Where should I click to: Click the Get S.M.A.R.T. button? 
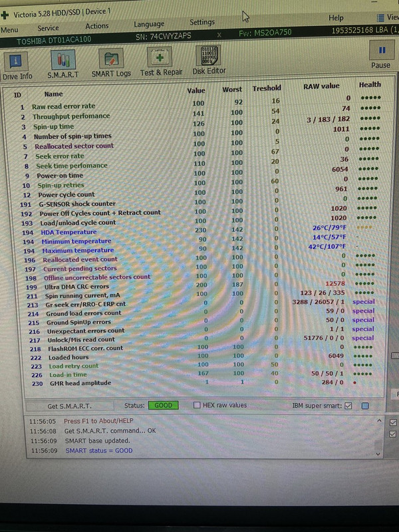pyautogui.click(x=70, y=406)
